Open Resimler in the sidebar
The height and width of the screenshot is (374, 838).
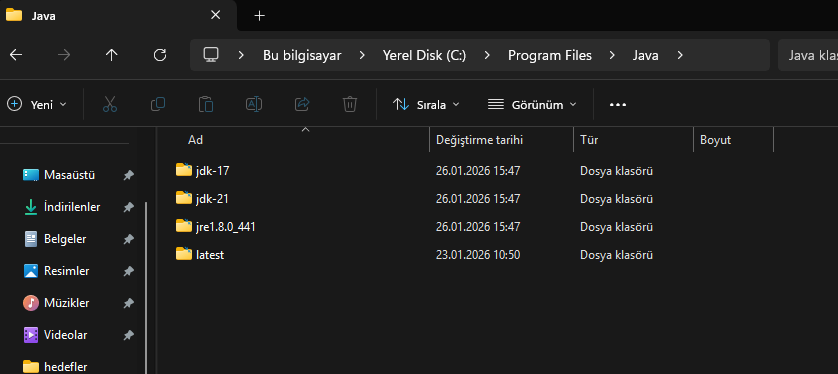[56, 271]
